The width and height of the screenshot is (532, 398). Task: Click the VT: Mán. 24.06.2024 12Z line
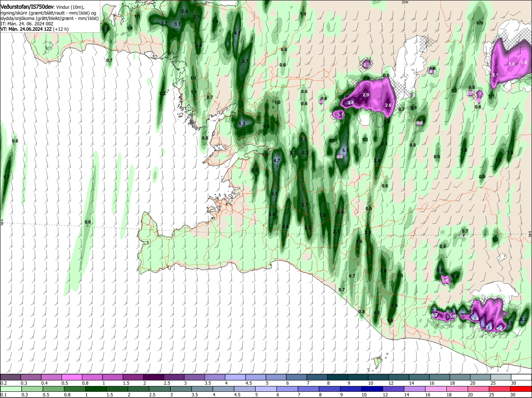(26, 29)
